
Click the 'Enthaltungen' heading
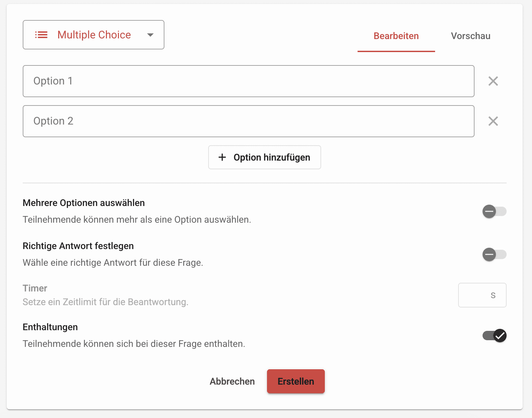(x=50, y=327)
